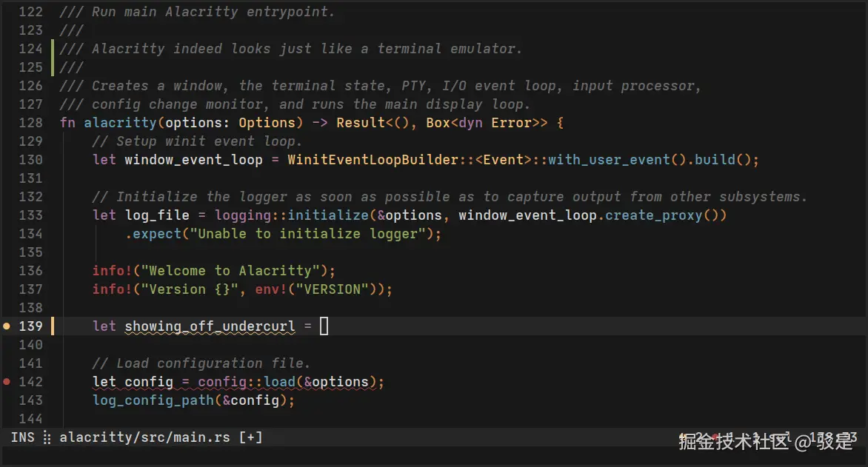Click the "Welcome to Alacritty" string
Viewport: 868px width, 467px height.
click(230, 271)
